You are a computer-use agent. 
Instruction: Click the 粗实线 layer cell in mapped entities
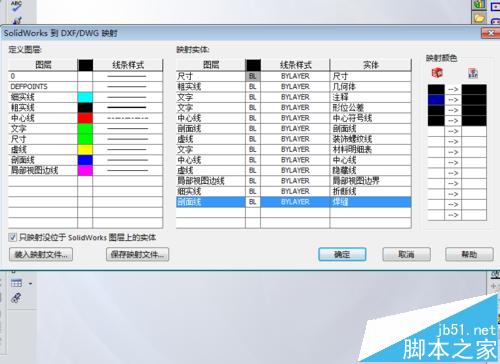point(211,87)
